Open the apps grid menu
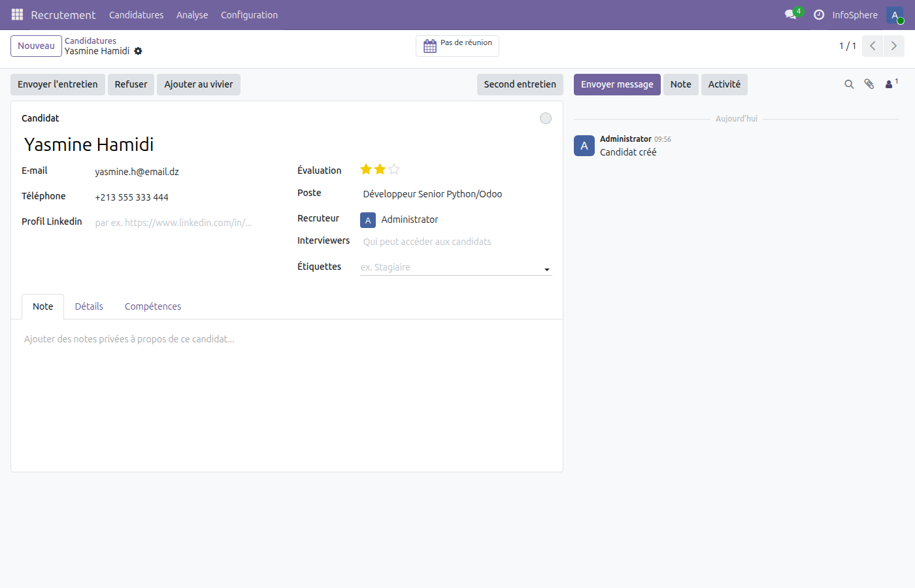The width and height of the screenshot is (915, 588). (x=17, y=14)
